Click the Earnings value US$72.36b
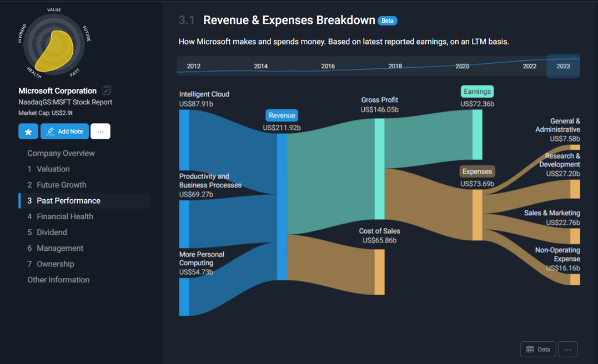 [x=477, y=104]
